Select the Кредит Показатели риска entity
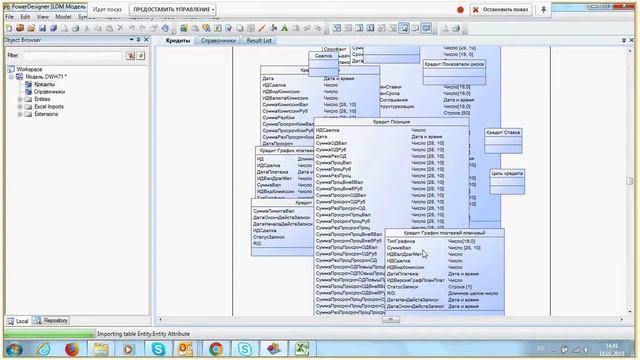 point(454,72)
